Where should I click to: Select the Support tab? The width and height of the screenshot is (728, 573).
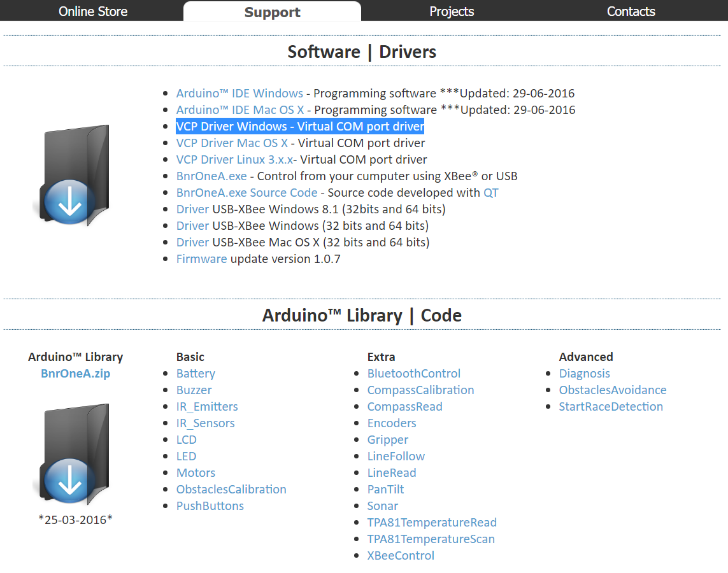[x=272, y=11]
